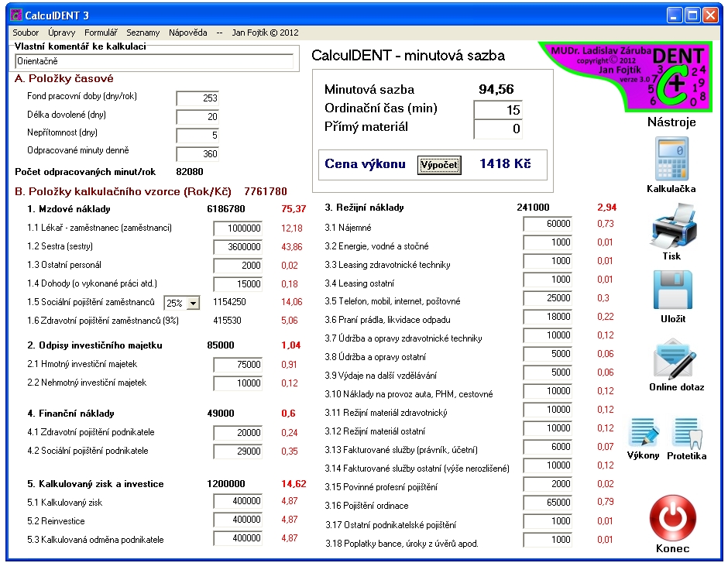Click the Přímý materiál input field

[498, 129]
